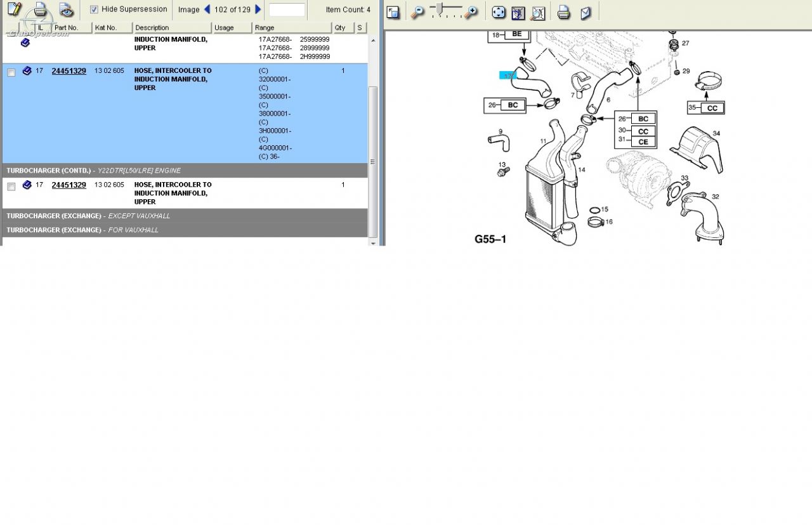Click callout number 34 on diagram
This screenshot has width=812, height=526.
click(x=716, y=133)
